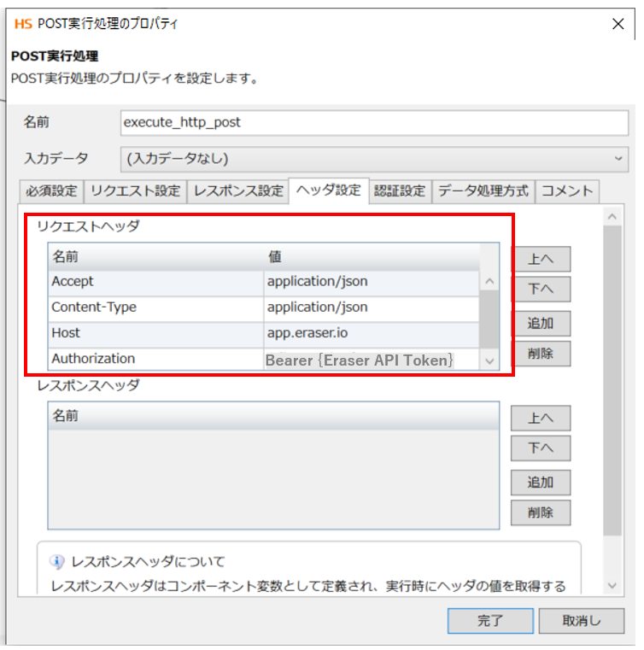The width and height of the screenshot is (644, 650).
Task: Click the Bearer {Eraser API Token} value
Action: [x=372, y=360]
